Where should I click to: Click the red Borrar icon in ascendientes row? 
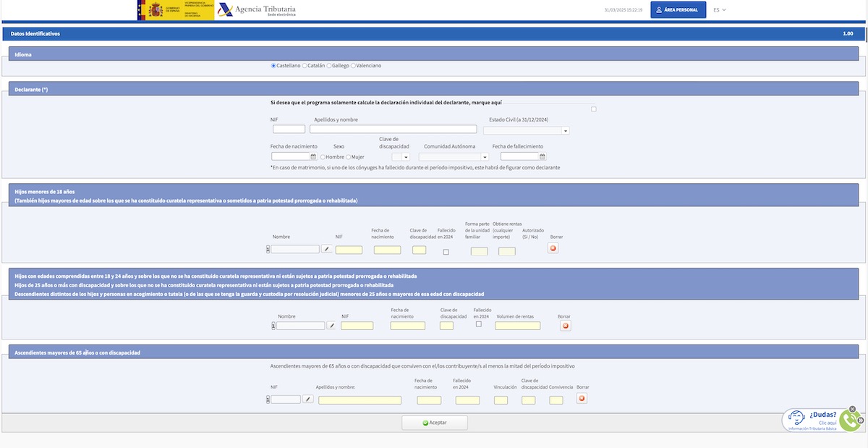(x=582, y=398)
